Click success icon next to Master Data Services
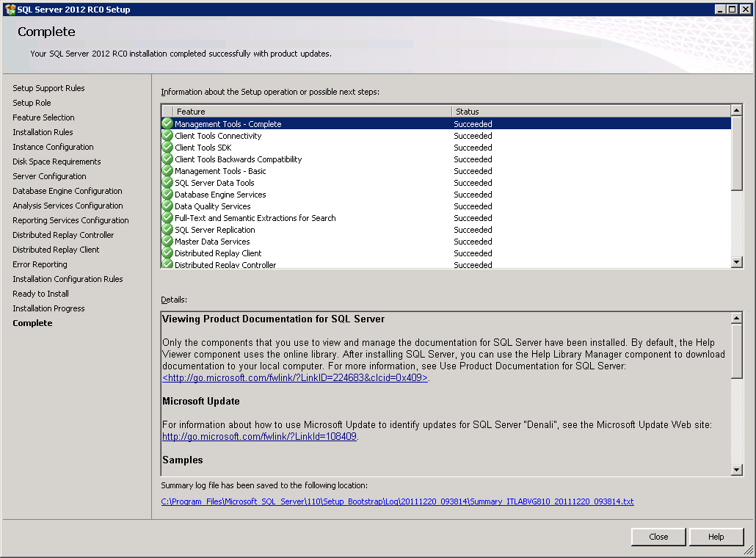This screenshot has height=558, width=756. pyautogui.click(x=167, y=242)
